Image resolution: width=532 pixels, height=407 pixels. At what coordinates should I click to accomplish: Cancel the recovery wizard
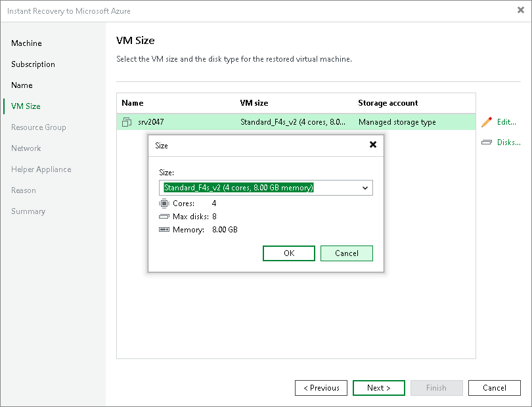point(495,388)
